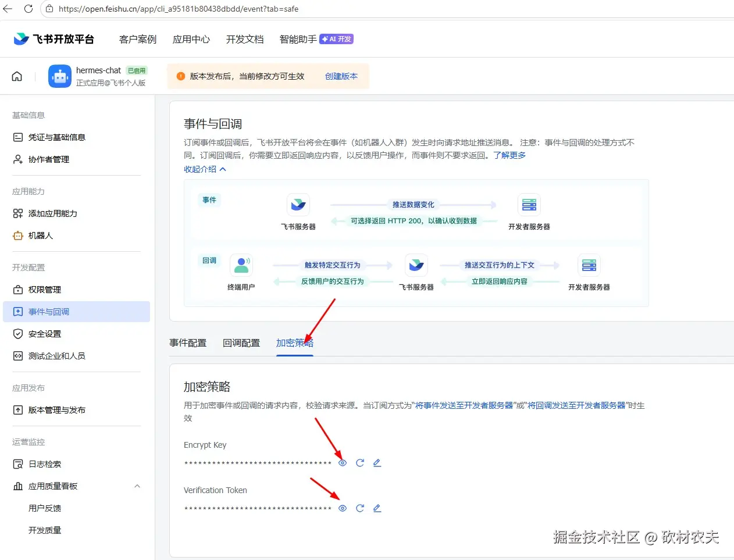Screen dimensions: 734x560
Task: Click the 创建版本 link
Action: (x=341, y=76)
